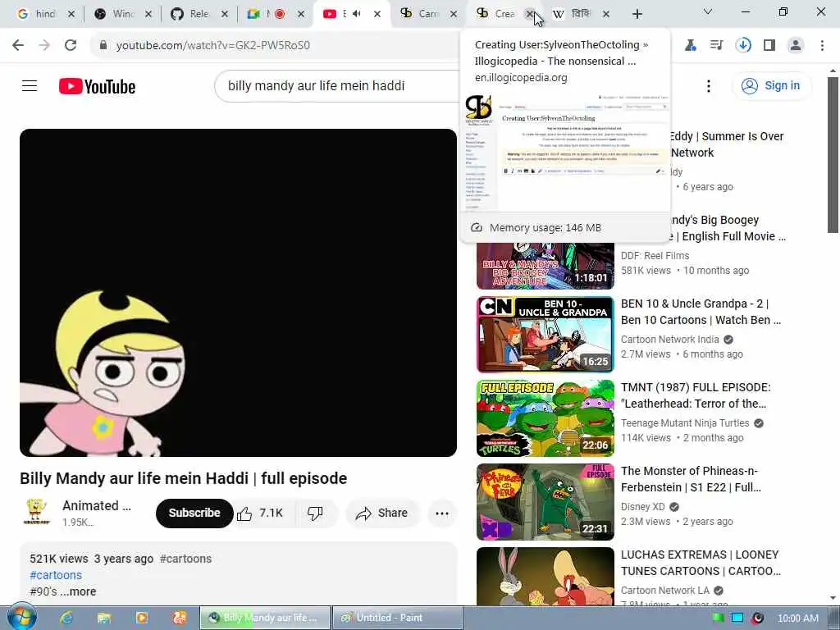Open YouTube settings three-dot menu beside Sign in
Screen dimensions: 840x630
tap(708, 85)
